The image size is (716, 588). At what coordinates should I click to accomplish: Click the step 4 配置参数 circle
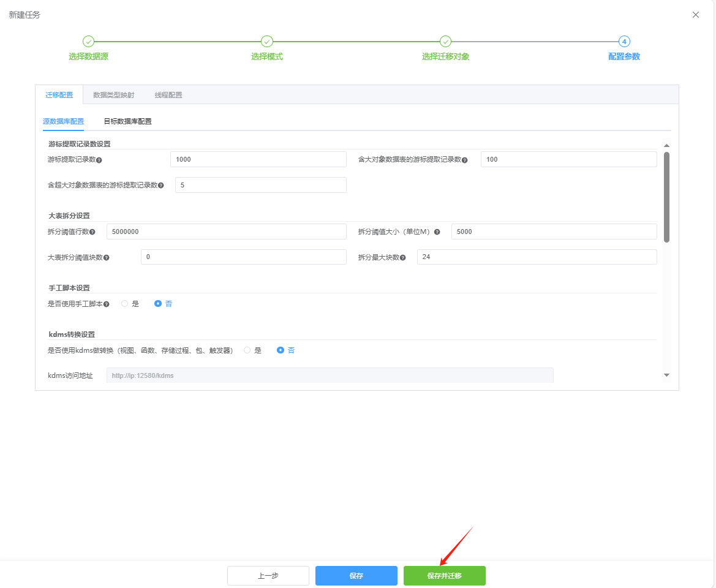pyautogui.click(x=624, y=42)
